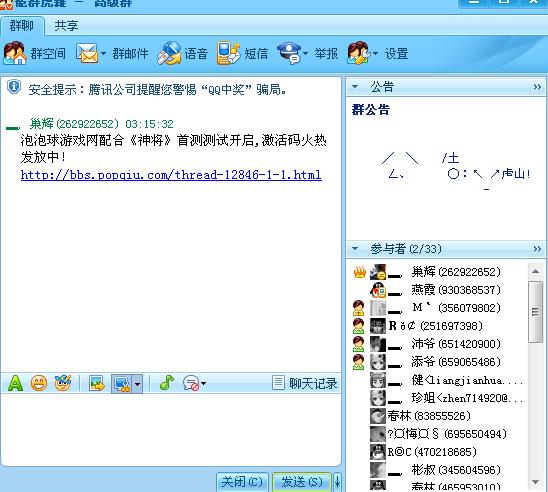Image resolution: width=548 pixels, height=492 pixels.
Task: Click double chevron on 公告 header
Action: tap(537, 87)
